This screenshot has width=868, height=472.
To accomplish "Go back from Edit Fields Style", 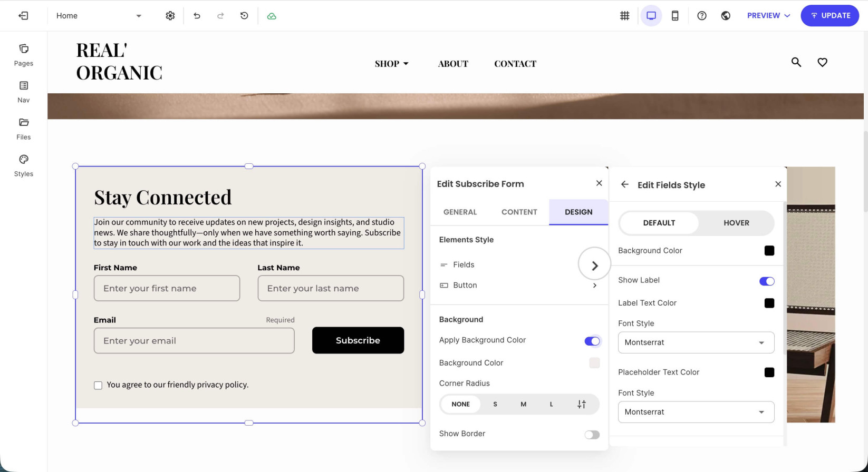I will click(x=625, y=184).
